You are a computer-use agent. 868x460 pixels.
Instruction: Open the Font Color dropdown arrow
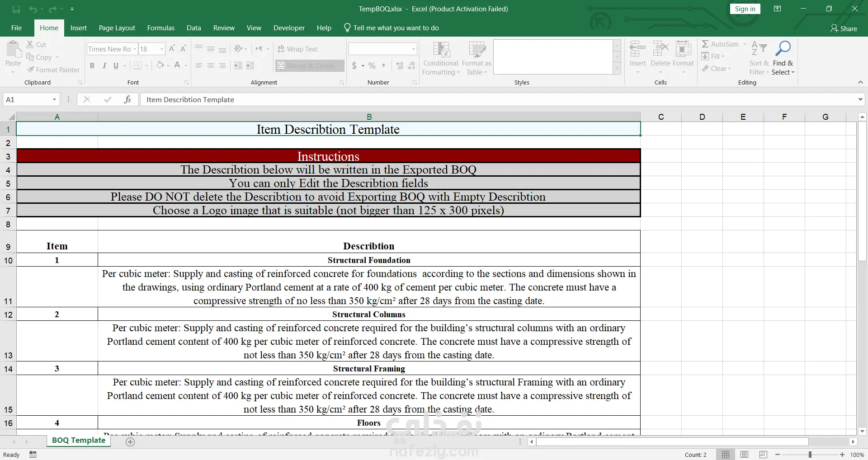point(185,66)
